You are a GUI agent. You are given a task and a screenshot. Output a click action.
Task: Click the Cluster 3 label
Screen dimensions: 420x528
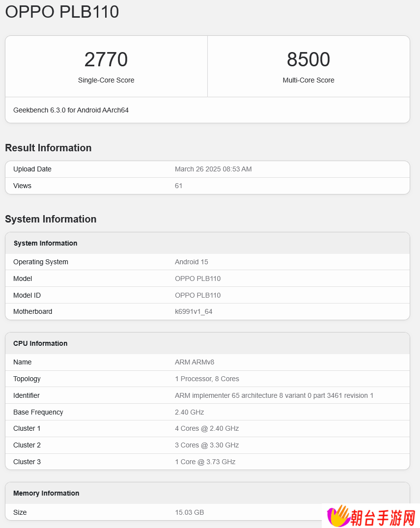click(27, 462)
